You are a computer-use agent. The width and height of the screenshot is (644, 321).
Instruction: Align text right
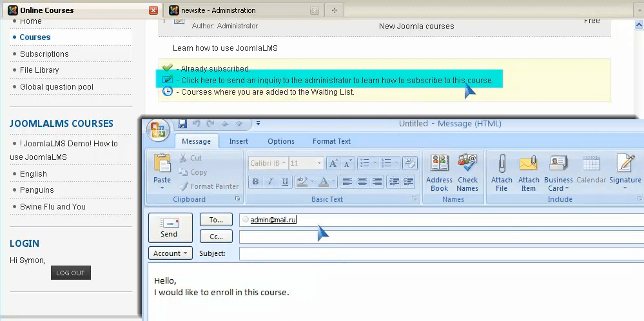[x=377, y=181]
